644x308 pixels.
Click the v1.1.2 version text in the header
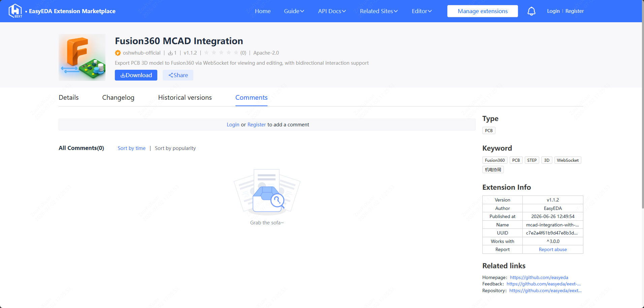pyautogui.click(x=190, y=53)
